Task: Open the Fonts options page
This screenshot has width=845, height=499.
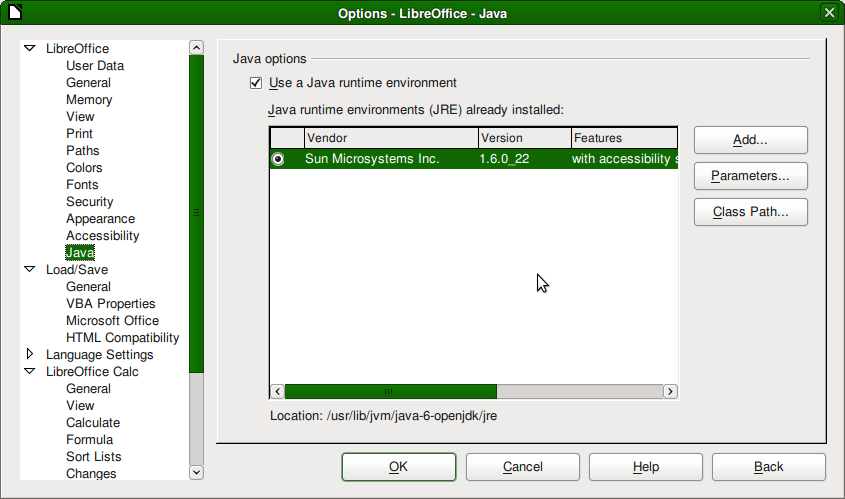Action: pyautogui.click(x=82, y=184)
